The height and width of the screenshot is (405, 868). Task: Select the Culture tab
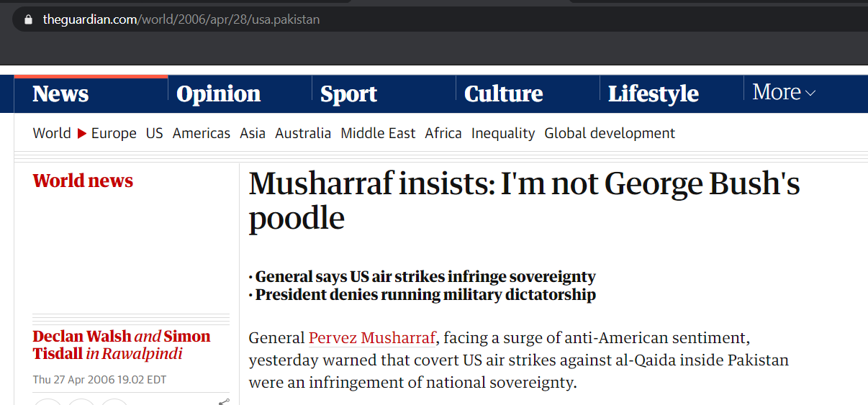503,94
